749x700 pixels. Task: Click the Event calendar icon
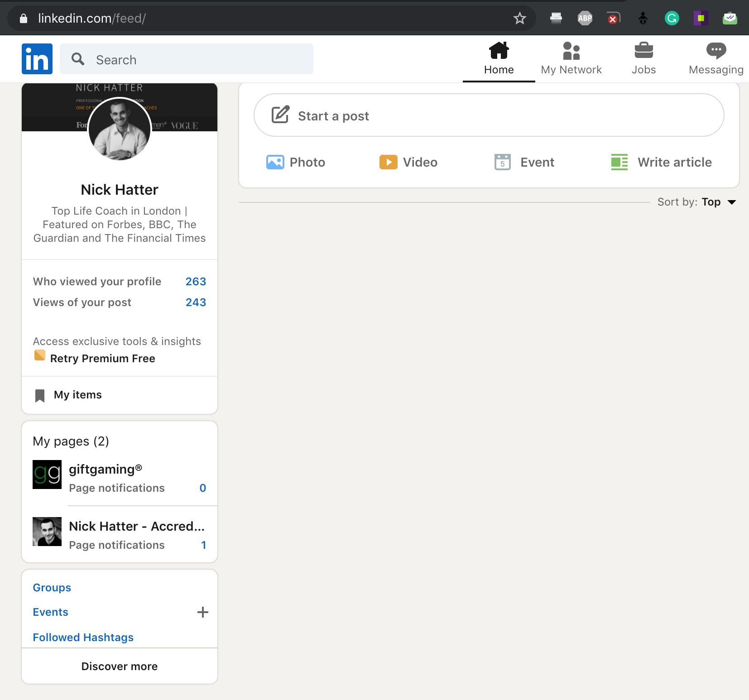(503, 162)
